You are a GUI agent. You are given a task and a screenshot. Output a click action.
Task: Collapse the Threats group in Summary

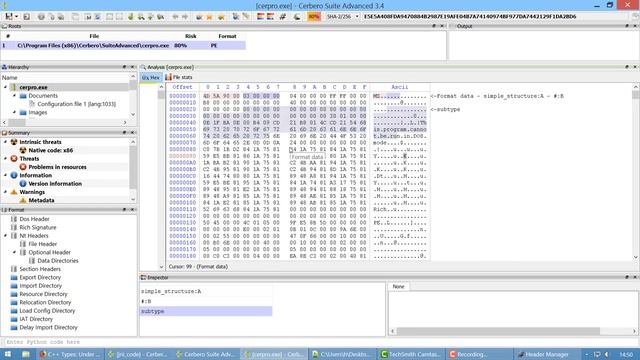pyautogui.click(x=6, y=159)
